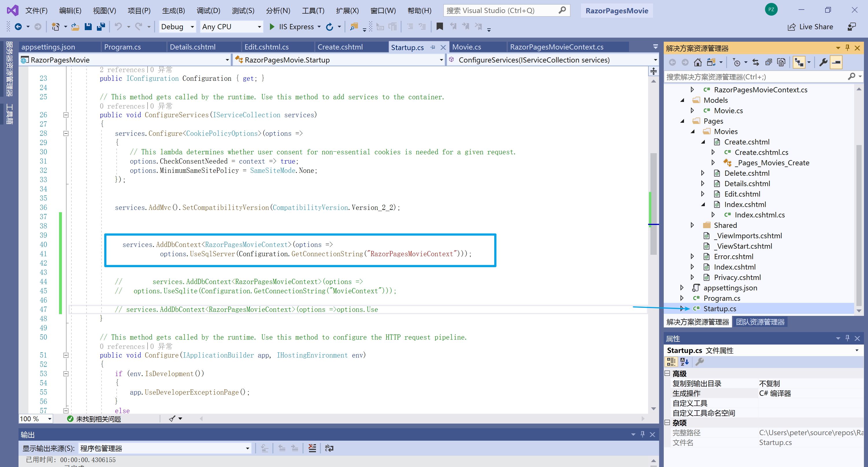The width and height of the screenshot is (868, 467).
Task: Click the Sync with Active Document icon
Action: click(756, 62)
